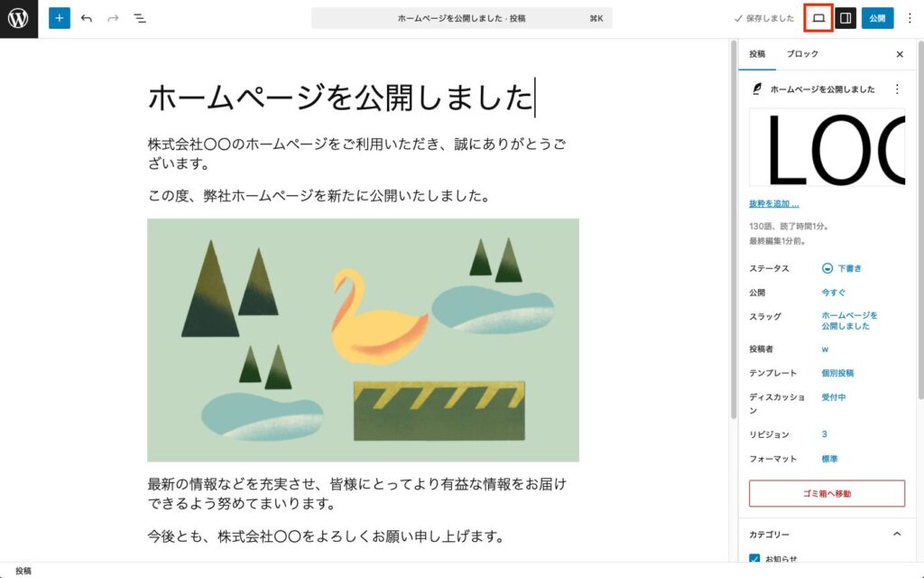Open the three-dot options menu
Screen dimensions: 924x578
coord(911,18)
